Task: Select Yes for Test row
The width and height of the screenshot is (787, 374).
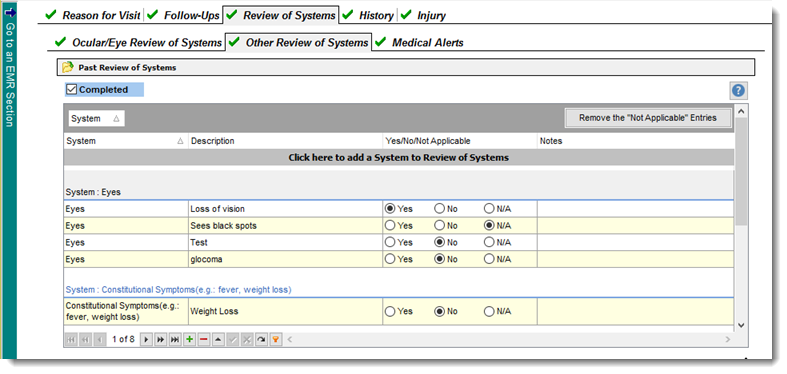Action: 389,242
